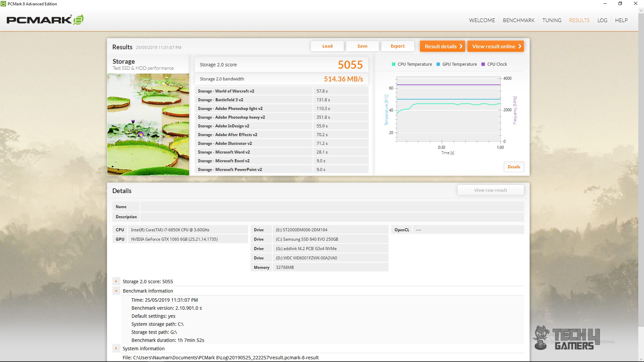The image size is (644, 362).
Task: Select the Adobe InDesign v2 row
Action: point(281,126)
